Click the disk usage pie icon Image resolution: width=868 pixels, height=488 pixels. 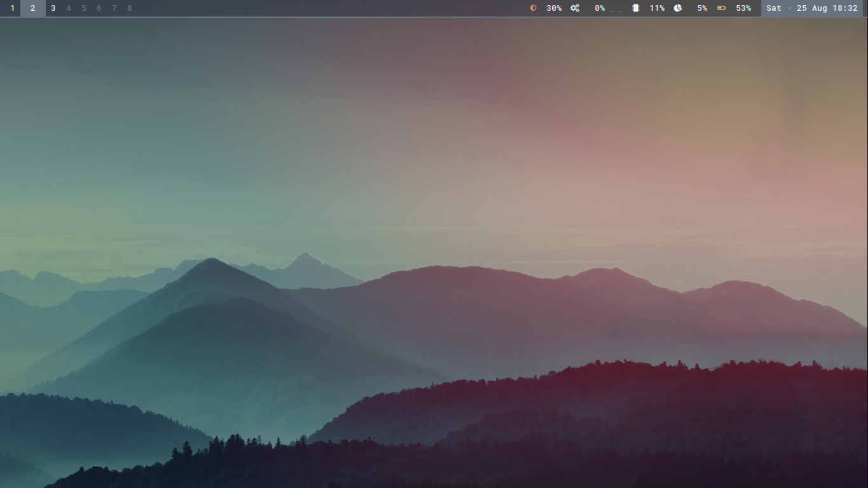678,8
